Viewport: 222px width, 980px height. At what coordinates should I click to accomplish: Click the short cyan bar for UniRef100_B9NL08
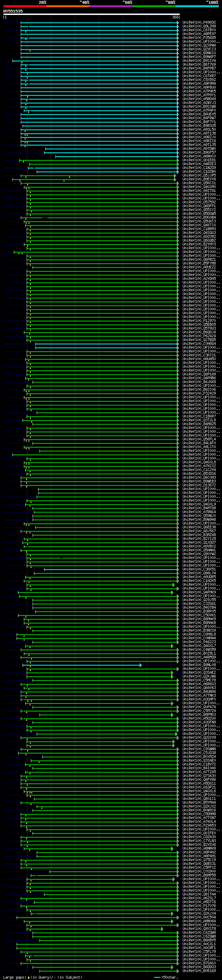(82, 665)
